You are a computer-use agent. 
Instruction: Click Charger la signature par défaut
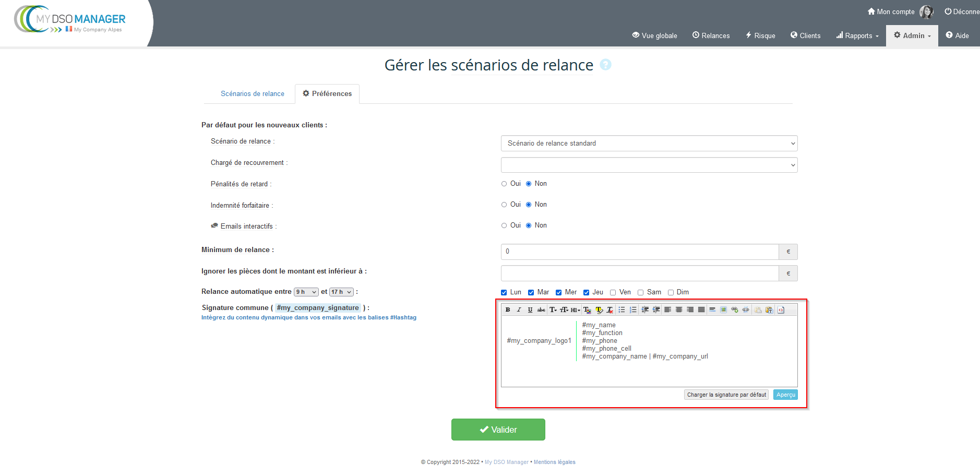(726, 395)
